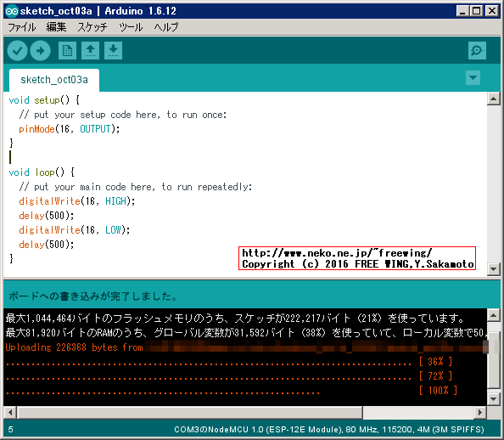
Task: Click the console vertical scrollbar up arrow
Action: coord(493,315)
